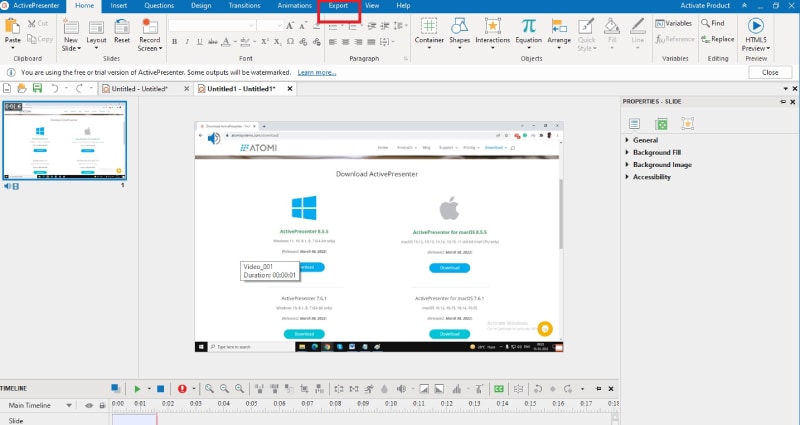Insert a symbol with the Omega icon

click(x=290, y=42)
